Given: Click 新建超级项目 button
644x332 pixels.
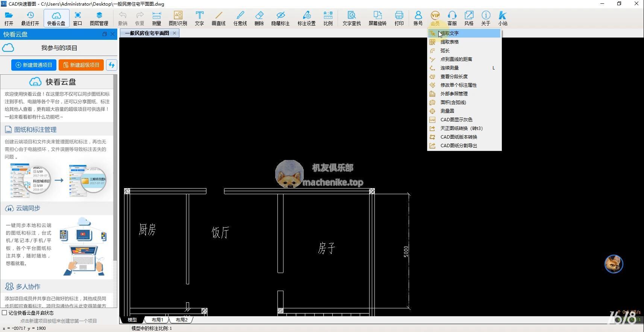Looking at the screenshot, I should tap(81, 65).
